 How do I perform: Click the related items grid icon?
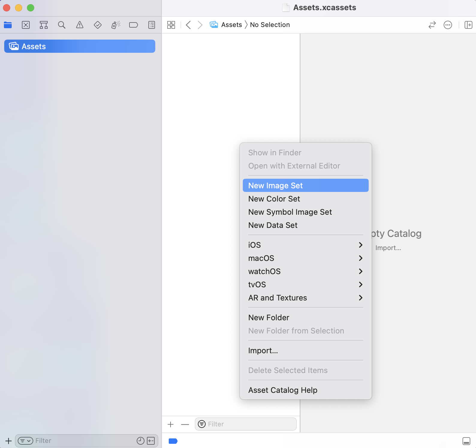point(171,25)
